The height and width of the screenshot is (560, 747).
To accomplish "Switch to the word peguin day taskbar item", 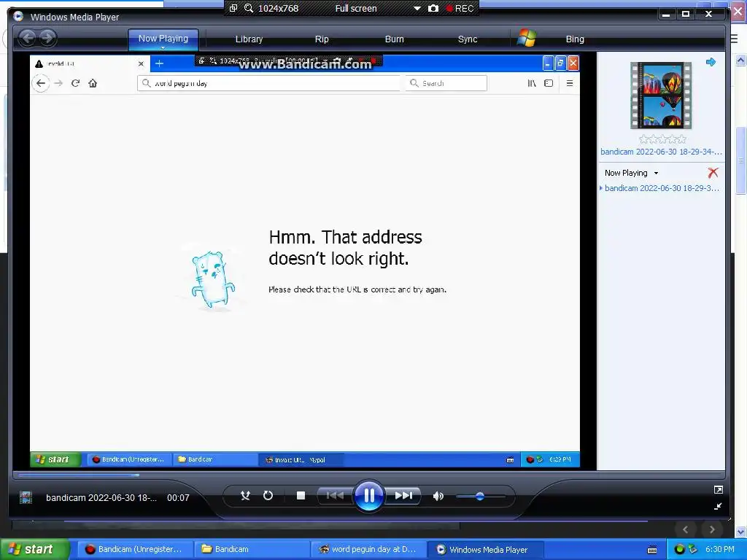I will pyautogui.click(x=368, y=549).
